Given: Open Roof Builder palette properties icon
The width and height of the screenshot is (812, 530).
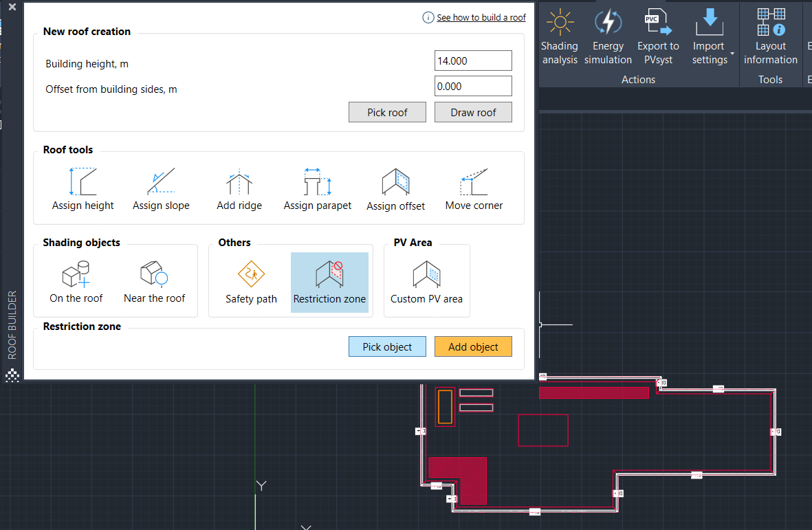Looking at the screenshot, I should [x=12, y=376].
